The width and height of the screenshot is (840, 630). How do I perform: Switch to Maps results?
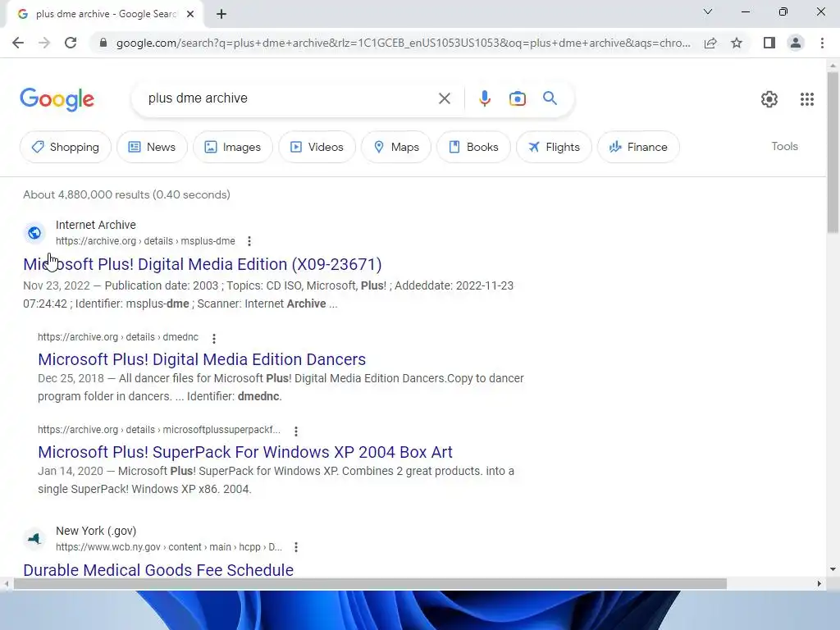coord(396,147)
